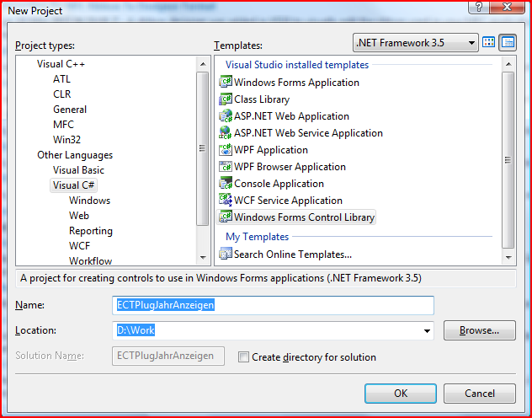Click Project types scrollbar down arrow
The image size is (532, 418).
pyautogui.click(x=203, y=258)
